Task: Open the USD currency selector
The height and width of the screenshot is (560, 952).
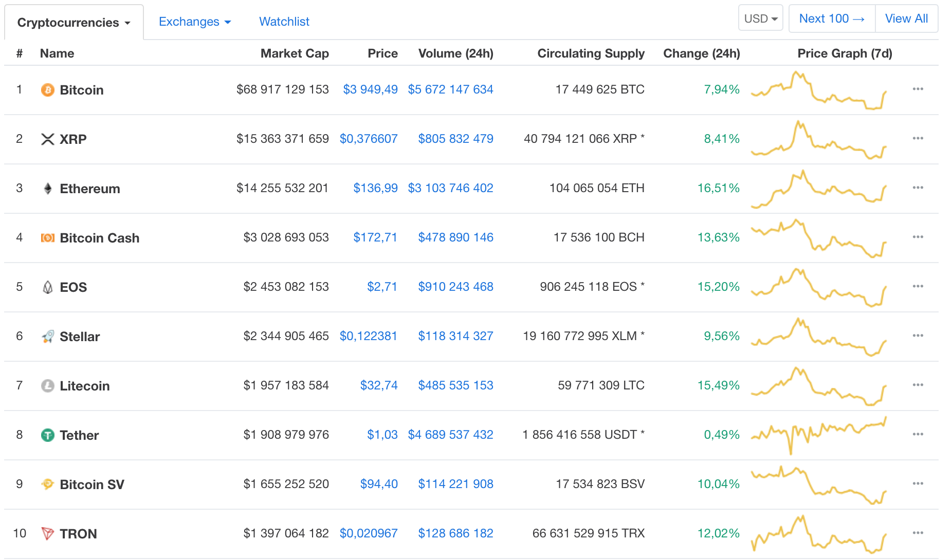Action: coord(760,18)
